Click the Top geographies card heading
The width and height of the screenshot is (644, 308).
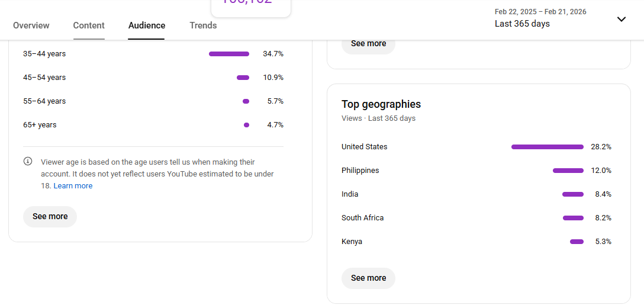pyautogui.click(x=381, y=104)
